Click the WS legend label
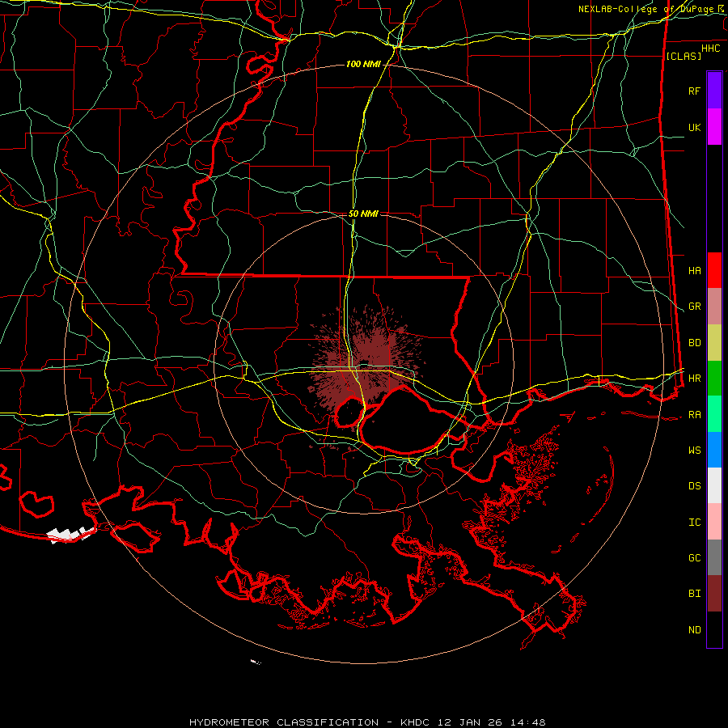728x728 pixels. coord(694,451)
